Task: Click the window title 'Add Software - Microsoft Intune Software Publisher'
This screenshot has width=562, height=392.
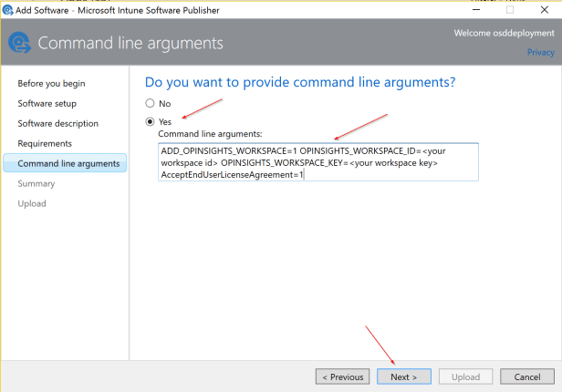Action: [117, 10]
